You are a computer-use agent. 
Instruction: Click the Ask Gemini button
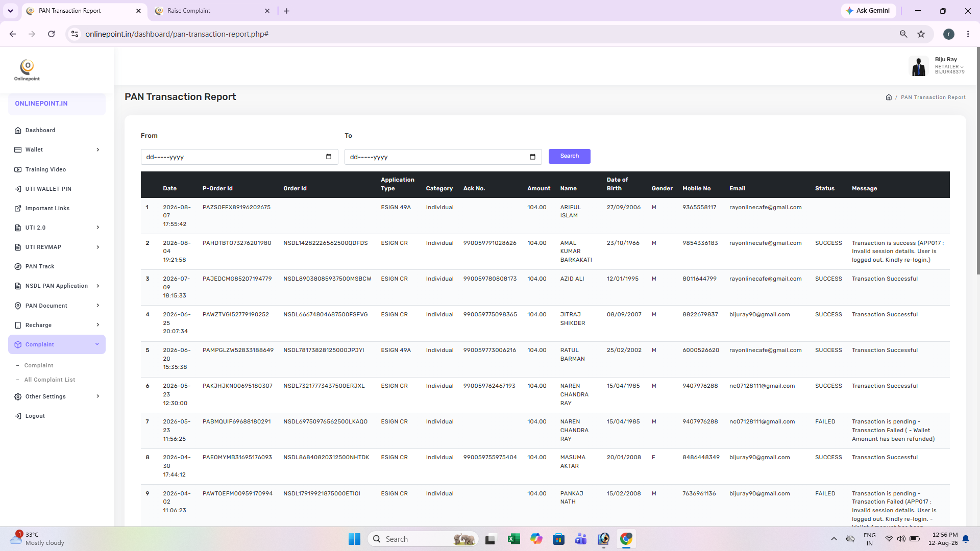tap(868, 11)
